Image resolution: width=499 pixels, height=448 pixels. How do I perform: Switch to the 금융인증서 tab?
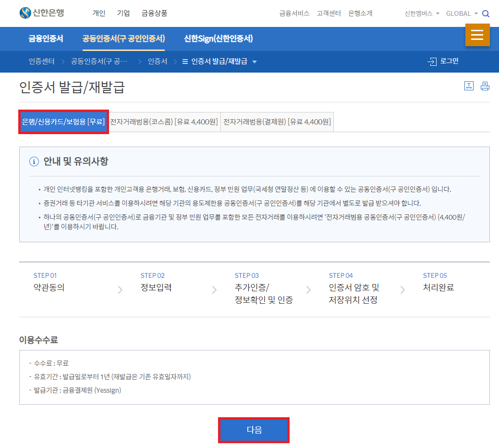[45, 38]
